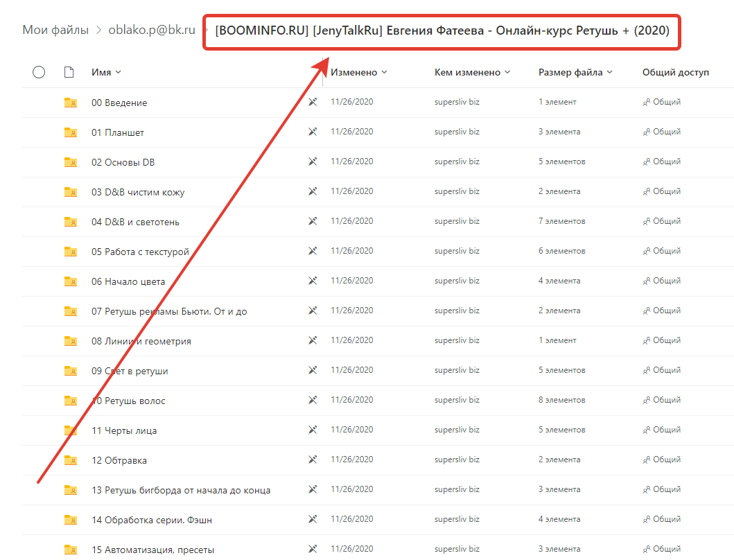Open folder 01 Планшет
This screenshot has width=734, height=560.
(118, 132)
